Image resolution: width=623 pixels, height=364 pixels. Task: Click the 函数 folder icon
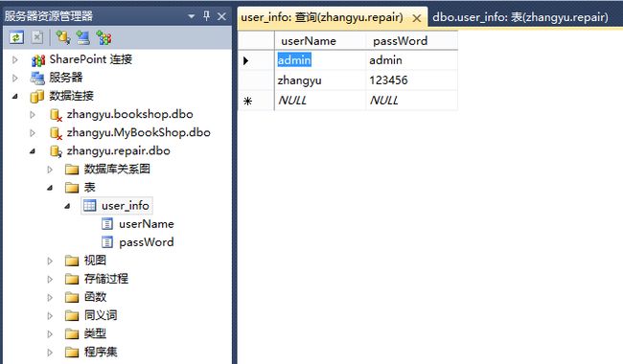72,297
